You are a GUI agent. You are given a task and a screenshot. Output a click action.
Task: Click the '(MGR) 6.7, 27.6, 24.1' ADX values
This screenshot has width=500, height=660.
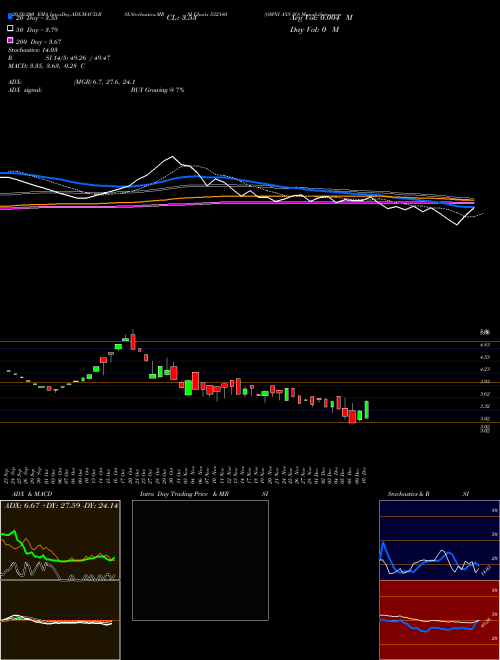tap(104, 82)
